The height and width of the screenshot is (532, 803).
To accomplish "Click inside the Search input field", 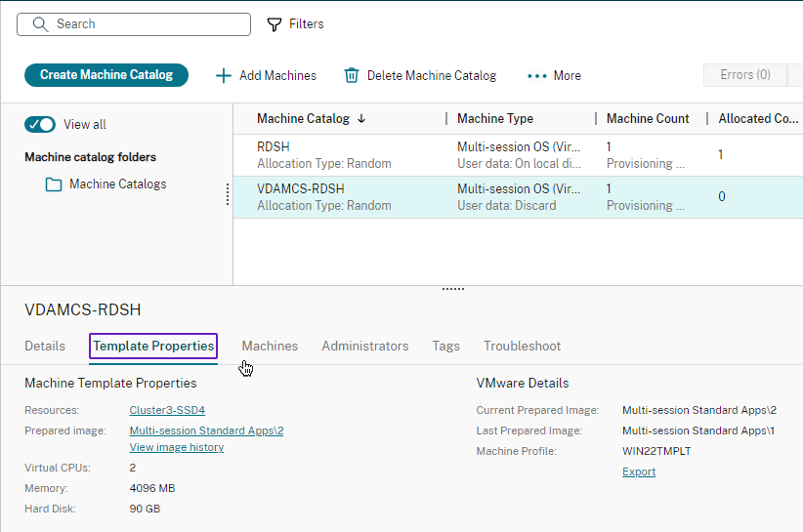I will 134,24.
